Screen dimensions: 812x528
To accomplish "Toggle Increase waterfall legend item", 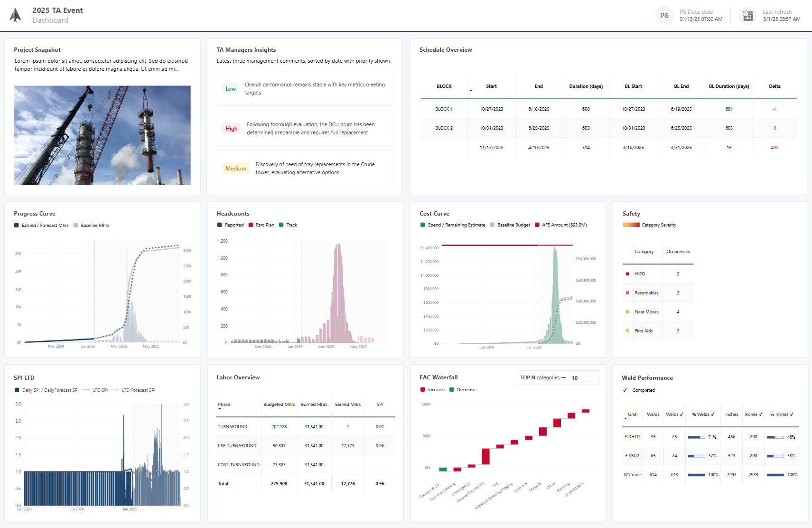I will click(432, 390).
